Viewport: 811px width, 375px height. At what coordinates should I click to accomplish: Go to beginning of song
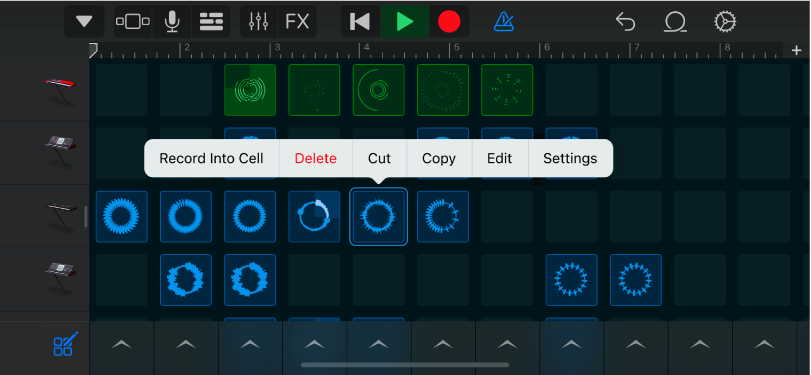[x=360, y=22]
